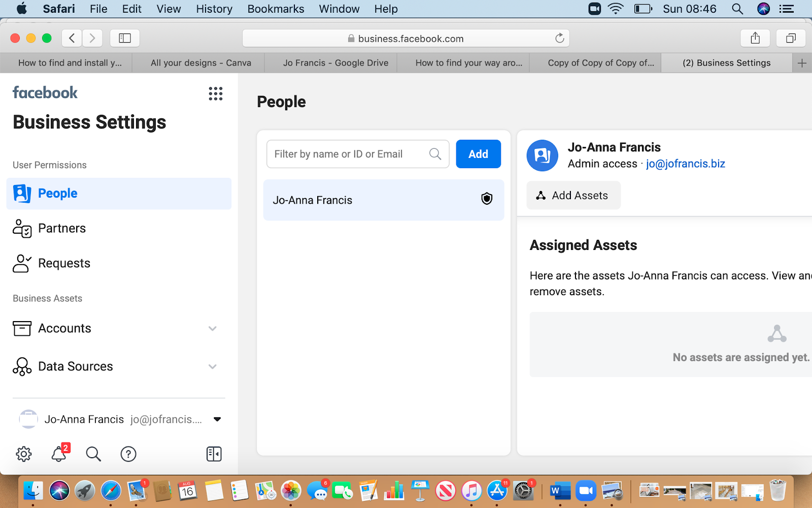Open Finder from the Dock
This screenshot has height=508, width=812.
click(33, 491)
